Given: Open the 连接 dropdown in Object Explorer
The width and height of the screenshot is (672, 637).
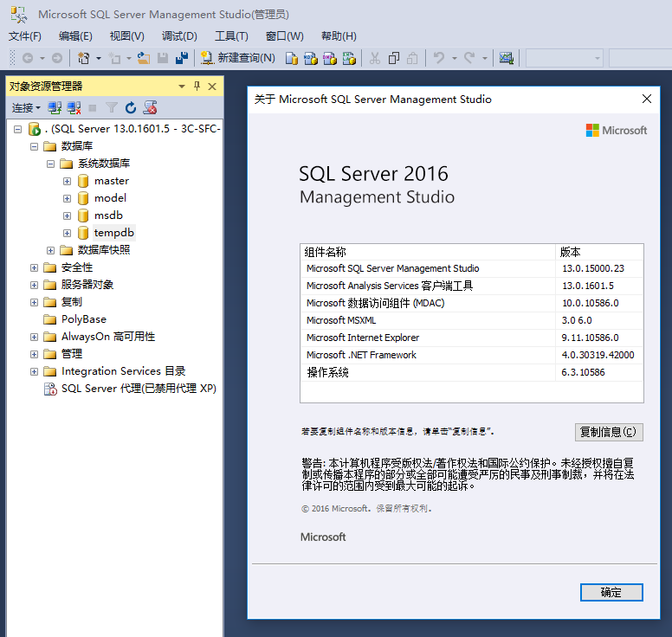Looking at the screenshot, I should pos(26,108).
